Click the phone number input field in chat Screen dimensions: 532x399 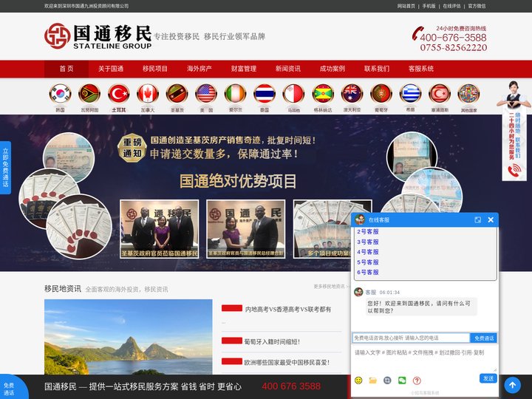tap(412, 338)
